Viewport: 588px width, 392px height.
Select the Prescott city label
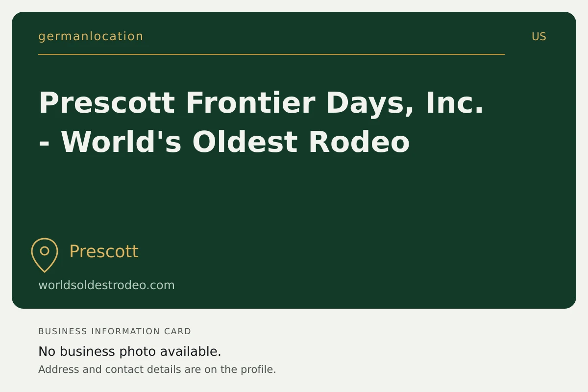[104, 251]
